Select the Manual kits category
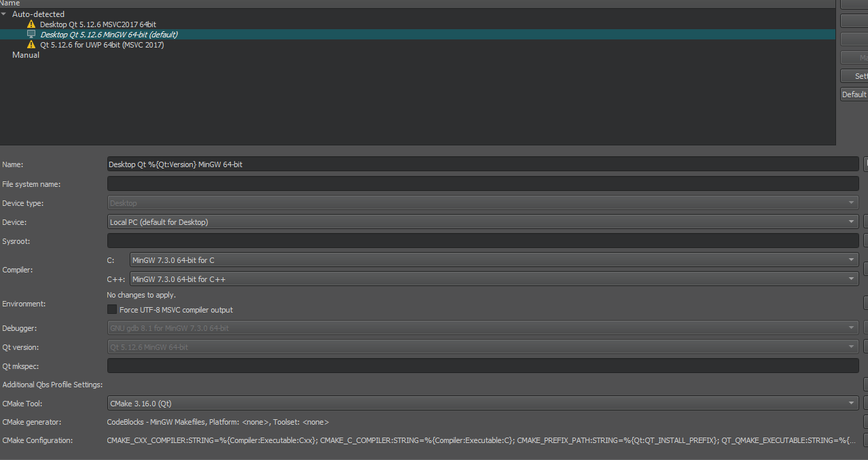 pos(26,55)
